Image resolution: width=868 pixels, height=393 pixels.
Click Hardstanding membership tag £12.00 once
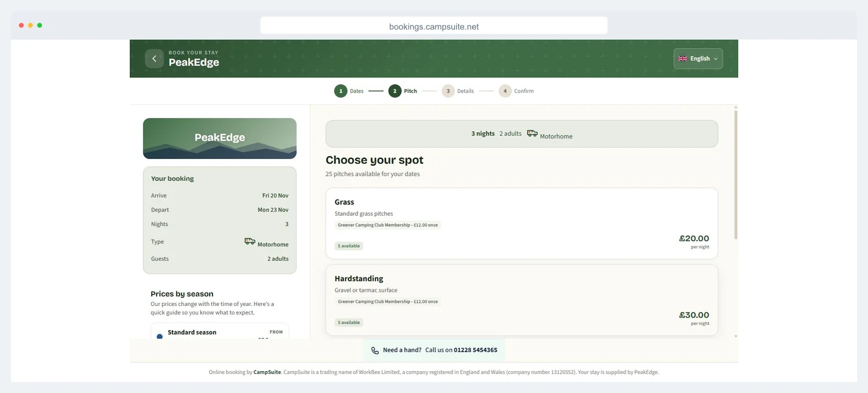387,302
